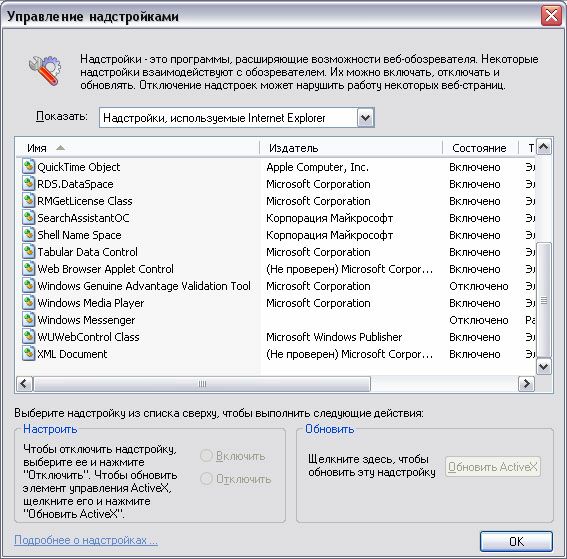The width and height of the screenshot is (567, 559).
Task: Click the OK button
Action: click(516, 541)
